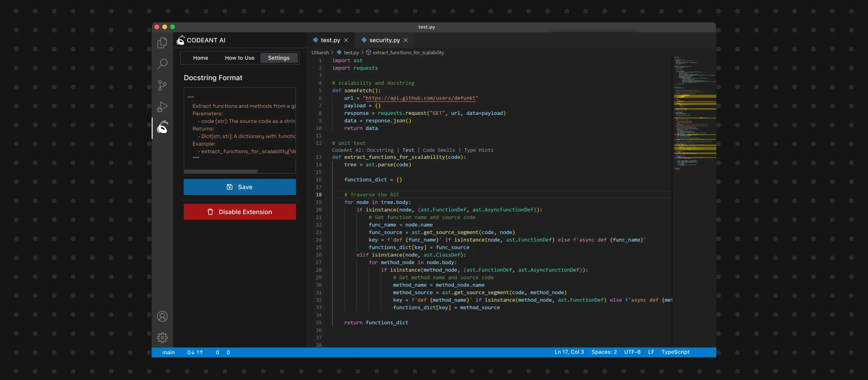
Task: Change the UTF-8 encoding selector
Action: 632,352
